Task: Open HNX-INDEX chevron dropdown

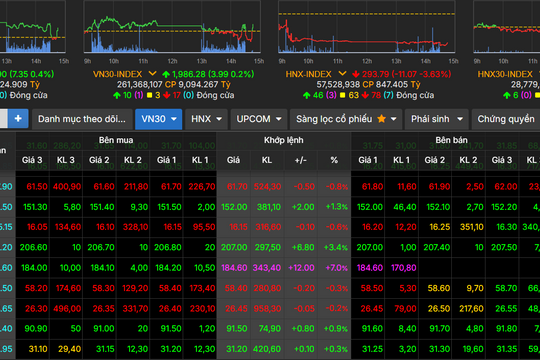Action: 342,74
